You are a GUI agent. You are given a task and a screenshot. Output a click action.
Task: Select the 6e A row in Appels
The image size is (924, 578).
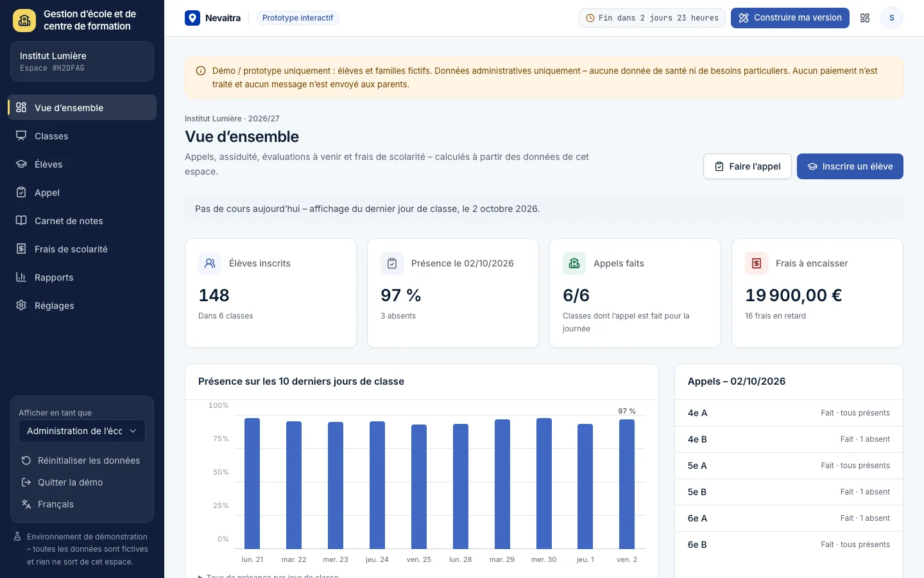click(789, 518)
